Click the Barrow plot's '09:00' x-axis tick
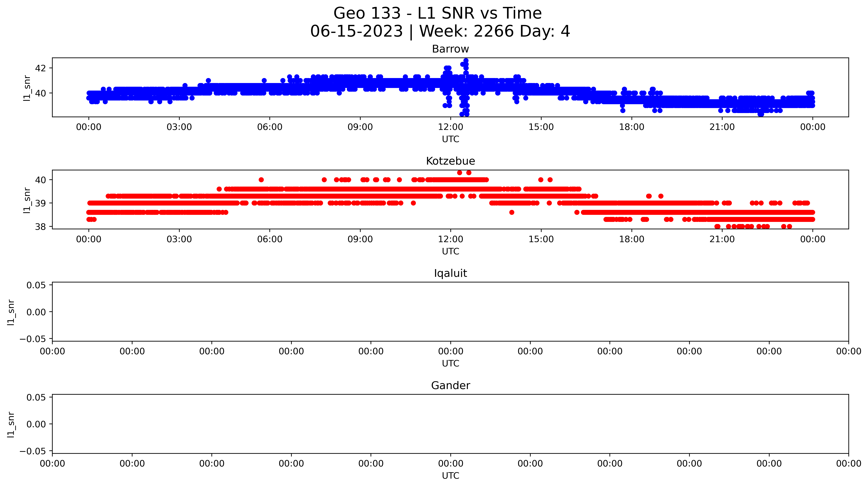 coord(360,127)
